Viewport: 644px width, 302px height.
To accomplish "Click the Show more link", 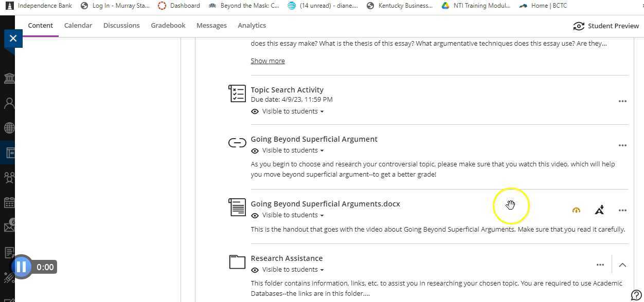I will pos(267,61).
